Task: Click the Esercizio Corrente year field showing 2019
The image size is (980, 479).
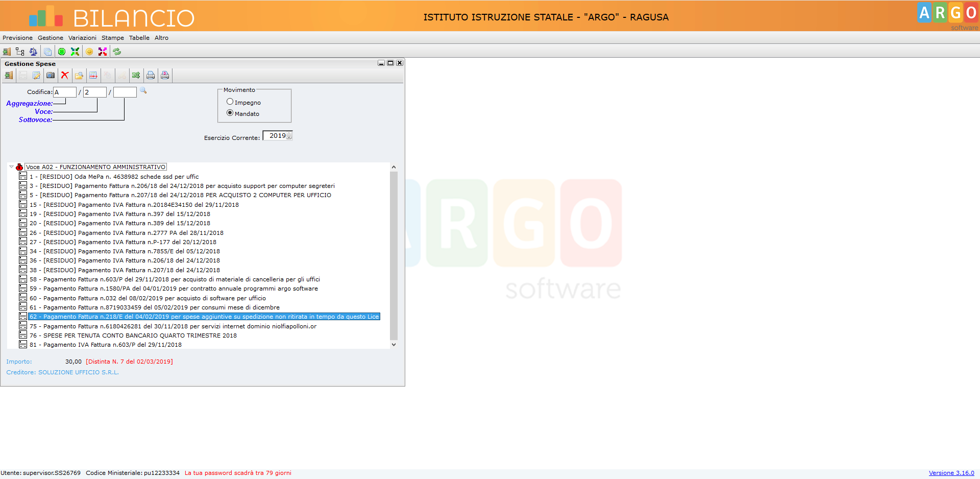Action: 275,136
